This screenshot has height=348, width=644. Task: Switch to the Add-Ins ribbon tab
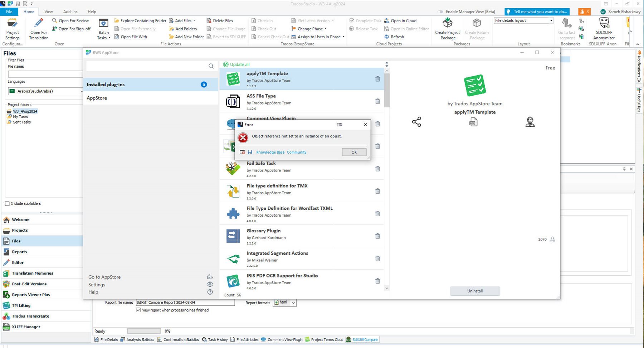pos(70,12)
